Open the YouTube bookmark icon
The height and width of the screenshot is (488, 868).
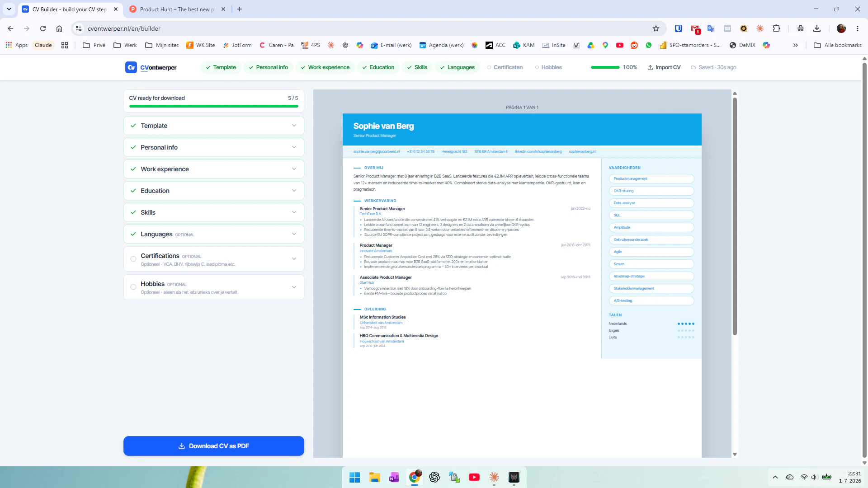[620, 45]
